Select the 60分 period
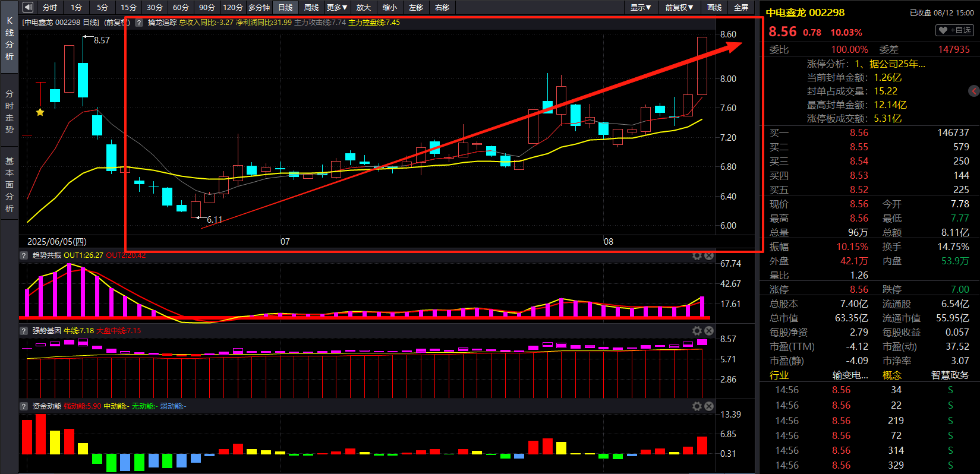The width and height of the screenshot is (980, 474). [x=181, y=7]
